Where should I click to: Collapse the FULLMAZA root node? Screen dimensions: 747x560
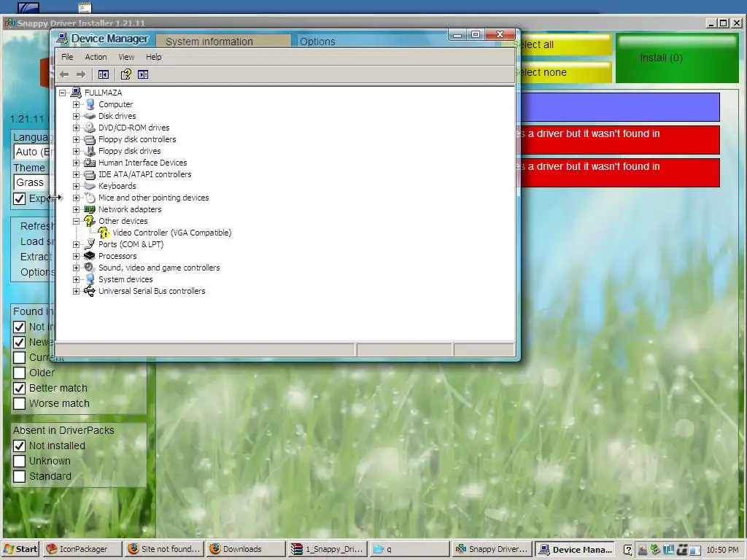(x=63, y=93)
